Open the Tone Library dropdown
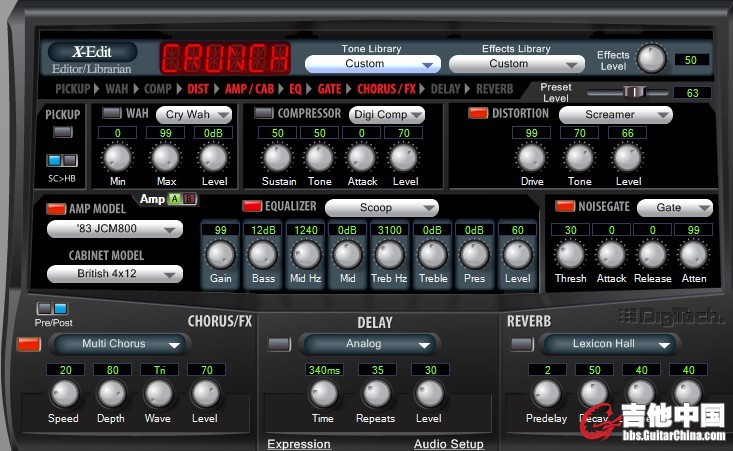 click(x=373, y=64)
